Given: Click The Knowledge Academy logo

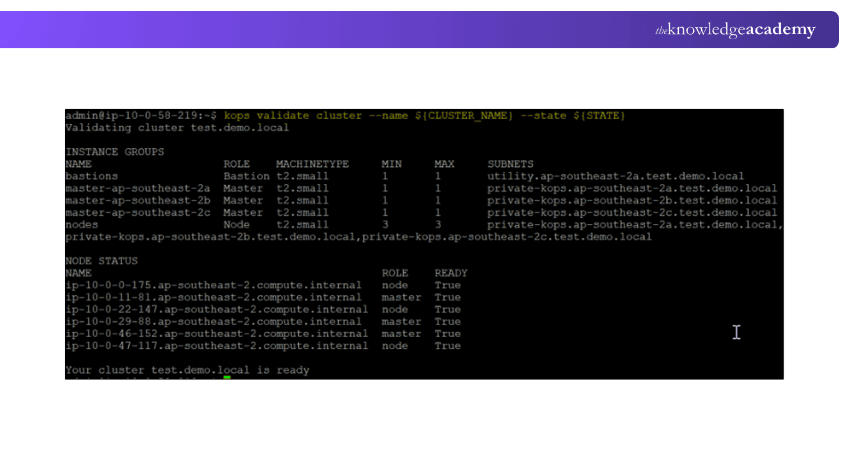Looking at the screenshot, I should click(x=735, y=30).
